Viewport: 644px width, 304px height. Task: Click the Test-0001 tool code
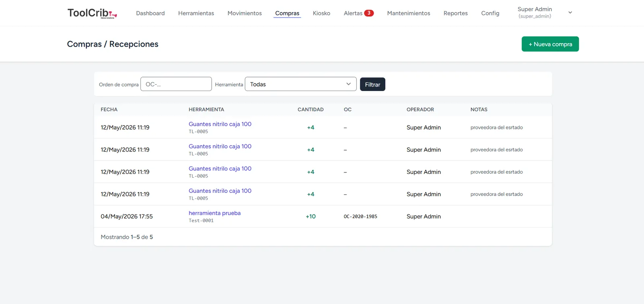(201, 221)
